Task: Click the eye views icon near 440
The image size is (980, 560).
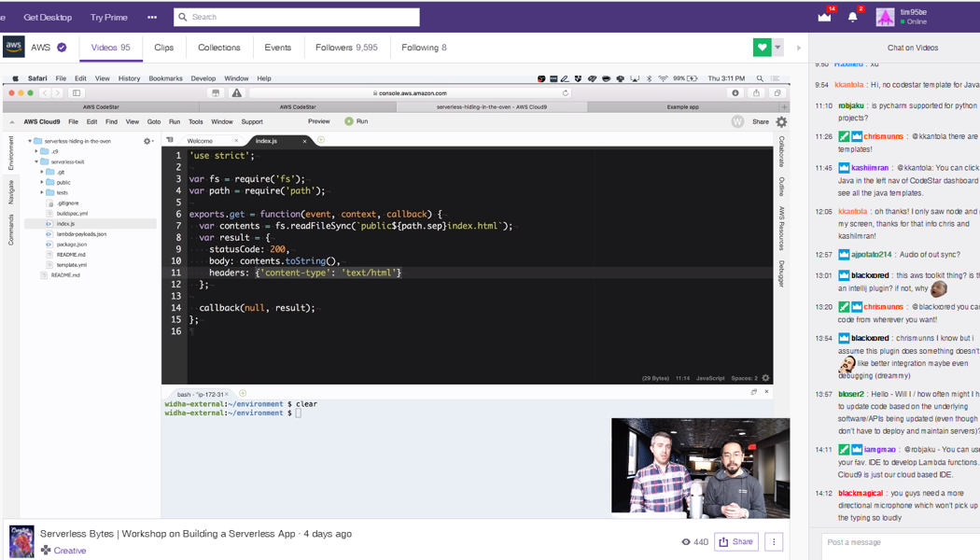Action: click(686, 542)
